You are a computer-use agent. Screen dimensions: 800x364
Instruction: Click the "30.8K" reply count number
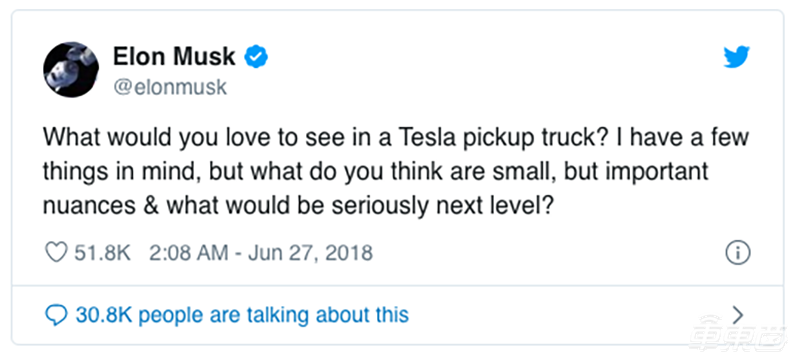coord(104,315)
